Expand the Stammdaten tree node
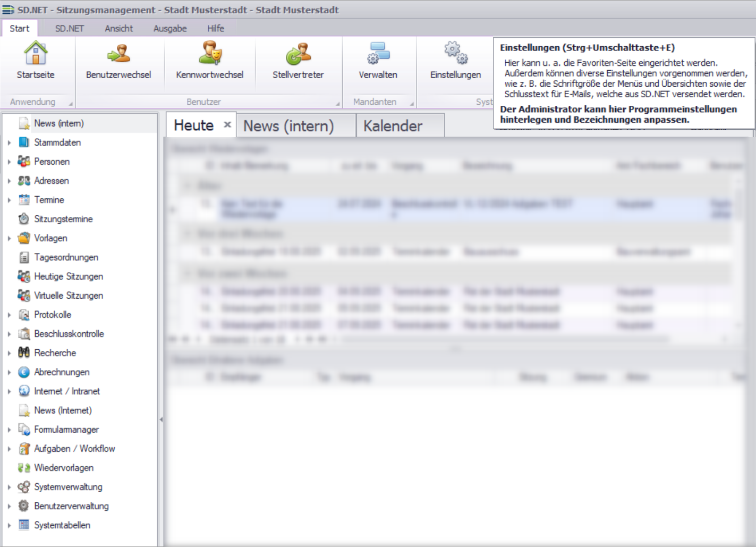This screenshot has width=756, height=547. [x=9, y=142]
